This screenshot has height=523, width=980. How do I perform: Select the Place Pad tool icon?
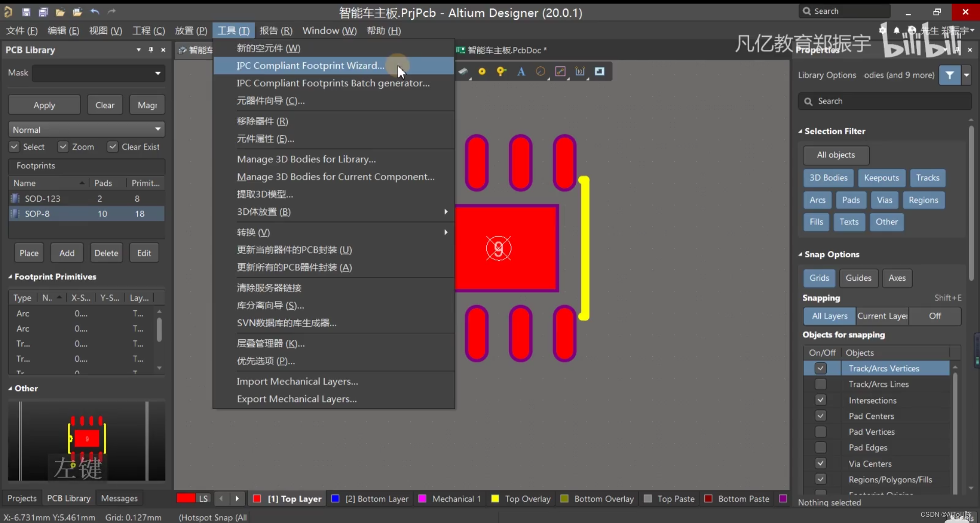tap(482, 71)
